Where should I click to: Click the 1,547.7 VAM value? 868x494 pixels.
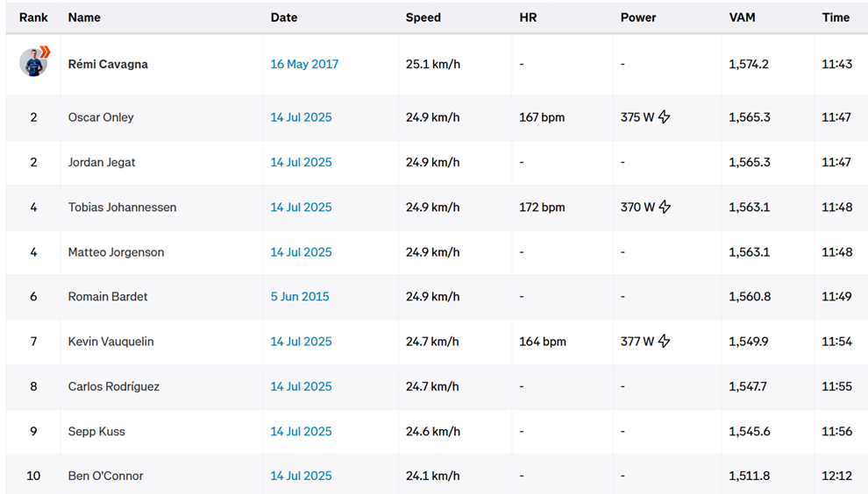(x=748, y=386)
